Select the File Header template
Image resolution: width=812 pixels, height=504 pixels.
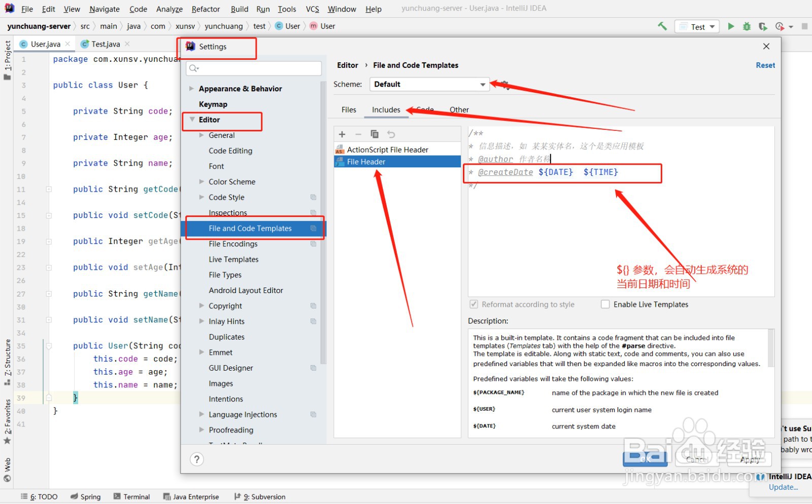click(397, 162)
